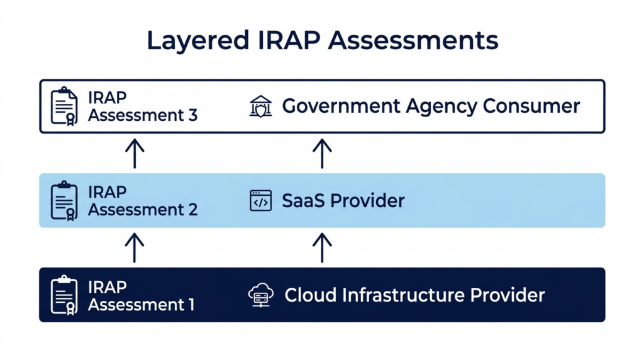Click the 'IRAP Assessment 1' label
Image resolution: width=644 pixels, height=352 pixels.
pos(141,296)
